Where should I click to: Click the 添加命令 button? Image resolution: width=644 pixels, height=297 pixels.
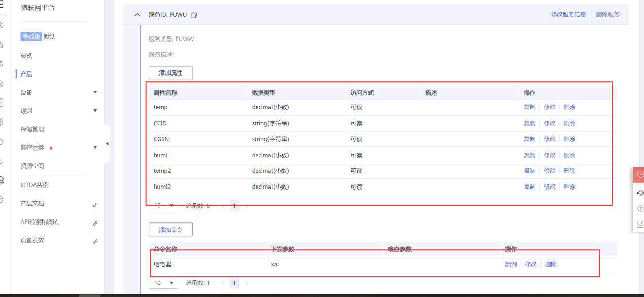tap(171, 230)
